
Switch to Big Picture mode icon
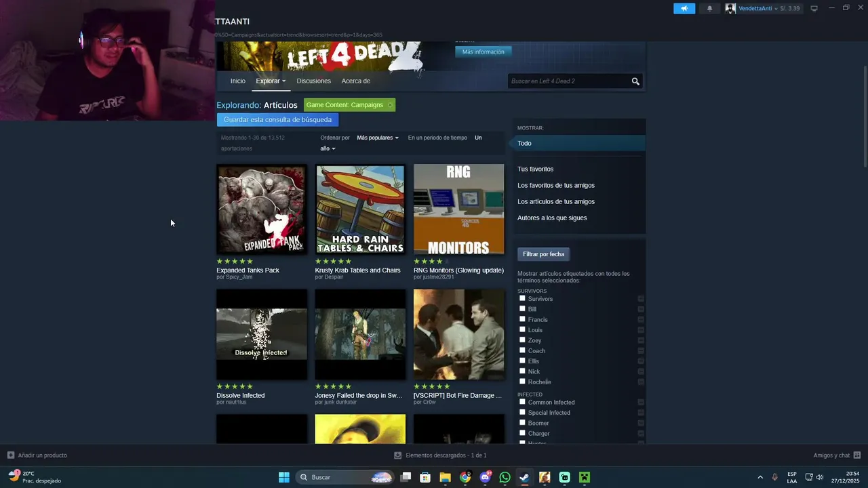point(814,8)
